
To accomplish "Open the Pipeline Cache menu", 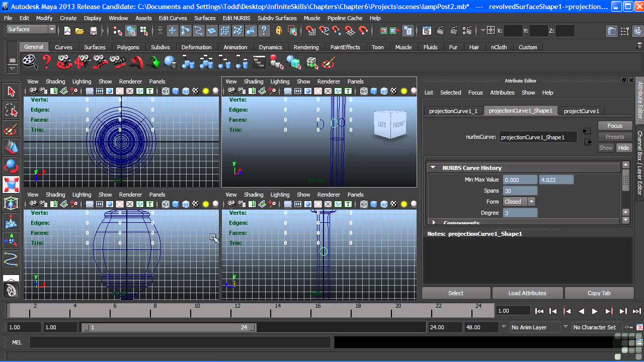I will [345, 18].
